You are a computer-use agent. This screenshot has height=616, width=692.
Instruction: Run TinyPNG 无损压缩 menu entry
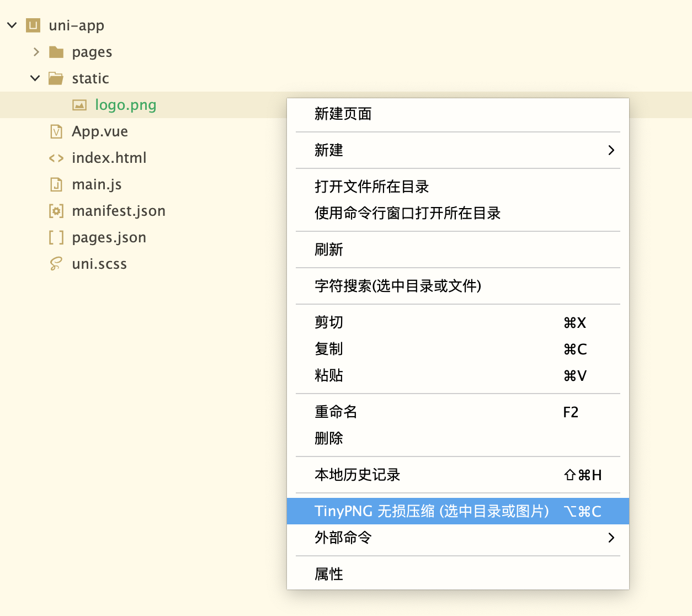[x=458, y=511]
